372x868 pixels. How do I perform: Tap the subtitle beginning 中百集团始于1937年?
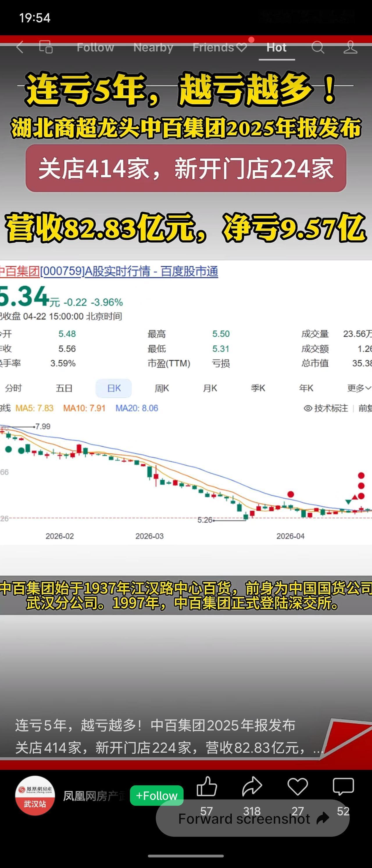[x=186, y=595]
